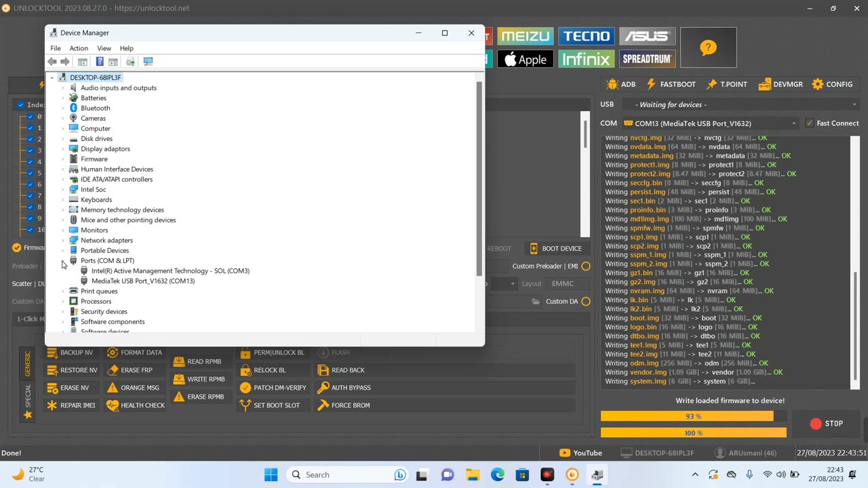
Task: Uncheck partition row 7 checkbox
Action: (31, 196)
